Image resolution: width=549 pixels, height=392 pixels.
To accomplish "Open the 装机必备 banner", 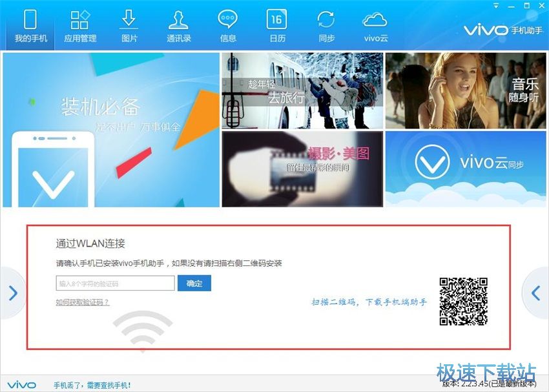I will (x=111, y=130).
